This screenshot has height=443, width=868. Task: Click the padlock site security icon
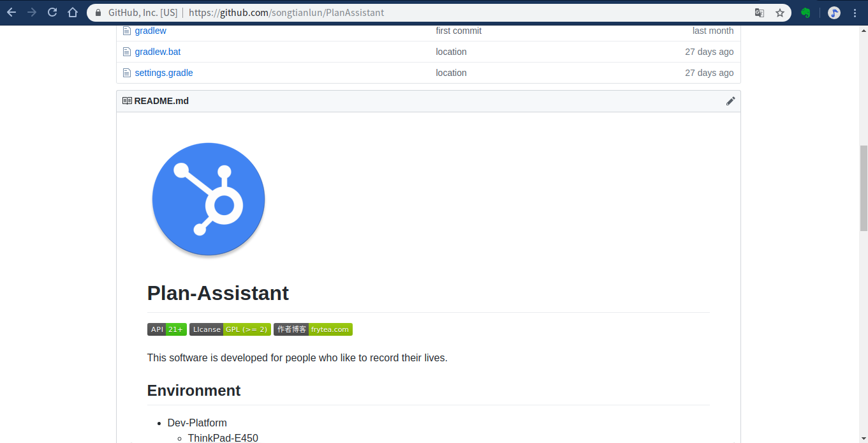click(x=98, y=13)
